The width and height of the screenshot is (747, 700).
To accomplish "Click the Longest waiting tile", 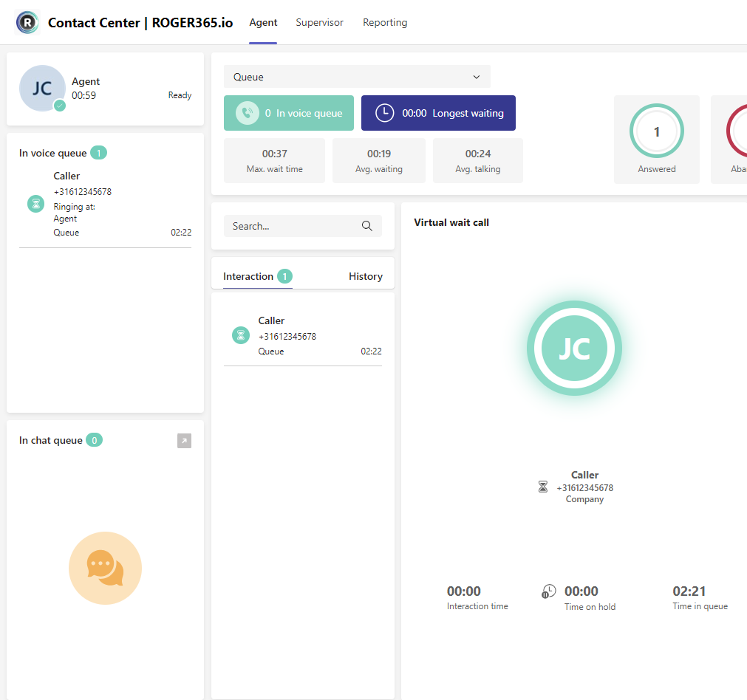I will (x=438, y=113).
